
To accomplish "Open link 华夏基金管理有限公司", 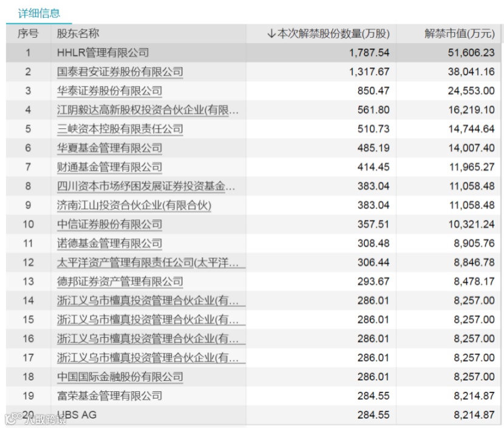I will (x=109, y=148).
